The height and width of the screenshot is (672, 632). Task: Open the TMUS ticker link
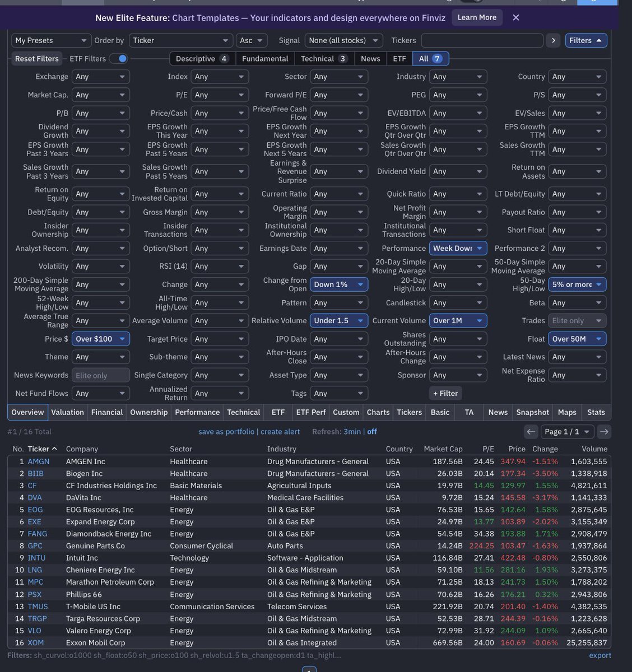click(38, 606)
